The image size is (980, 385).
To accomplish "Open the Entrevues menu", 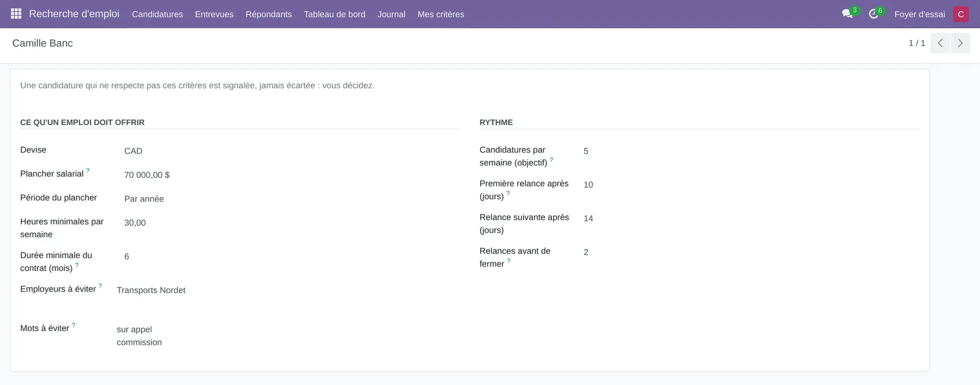I will [x=214, y=14].
